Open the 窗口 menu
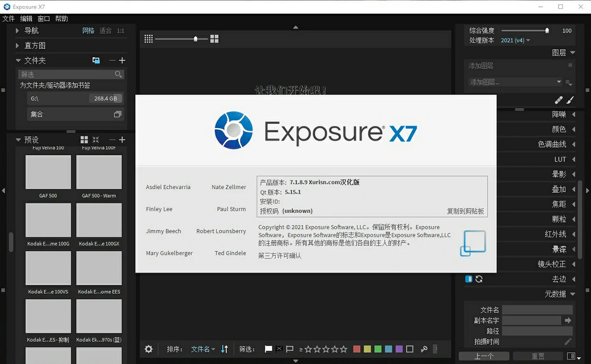This screenshot has height=364, width=591. pos(44,19)
